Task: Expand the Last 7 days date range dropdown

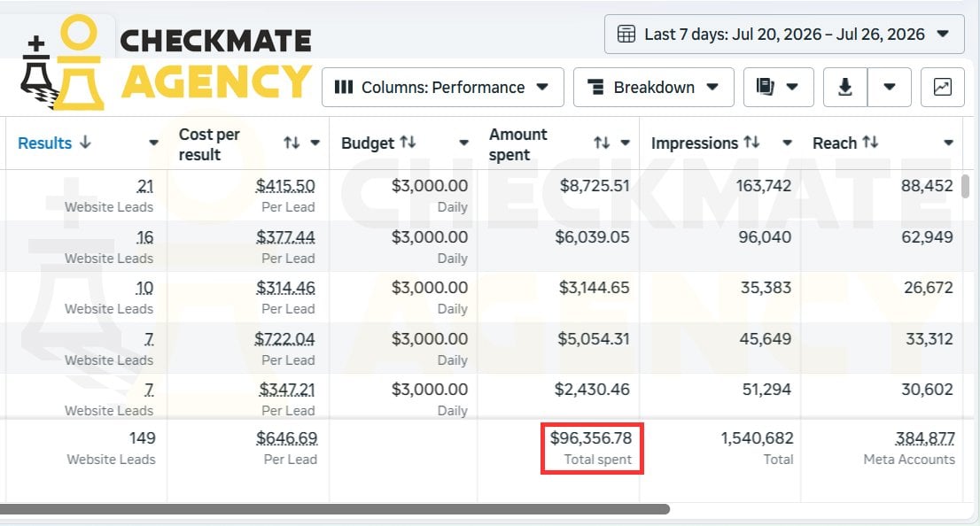Action: tap(784, 34)
